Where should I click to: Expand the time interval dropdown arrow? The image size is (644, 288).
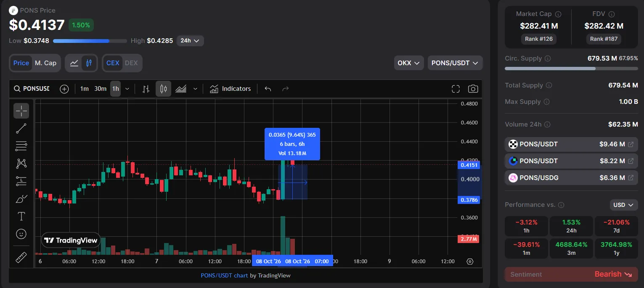point(127,89)
